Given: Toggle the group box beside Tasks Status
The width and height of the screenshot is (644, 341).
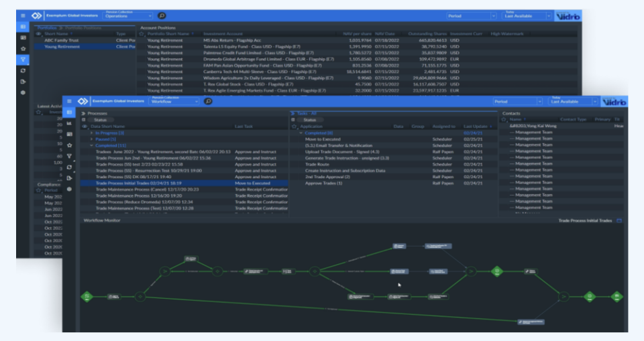Looking at the screenshot, I should [x=293, y=120].
